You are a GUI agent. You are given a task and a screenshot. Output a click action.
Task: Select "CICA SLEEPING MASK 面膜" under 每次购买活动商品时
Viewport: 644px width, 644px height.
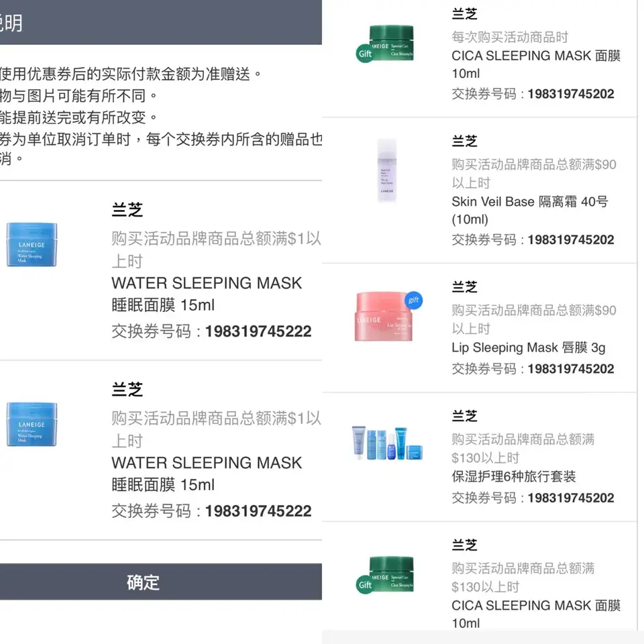click(536, 56)
